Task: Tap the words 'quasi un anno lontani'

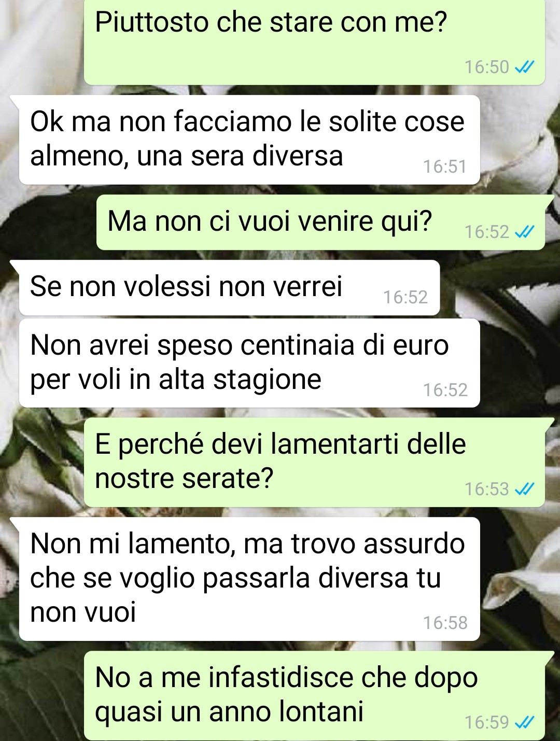Action: point(229,712)
